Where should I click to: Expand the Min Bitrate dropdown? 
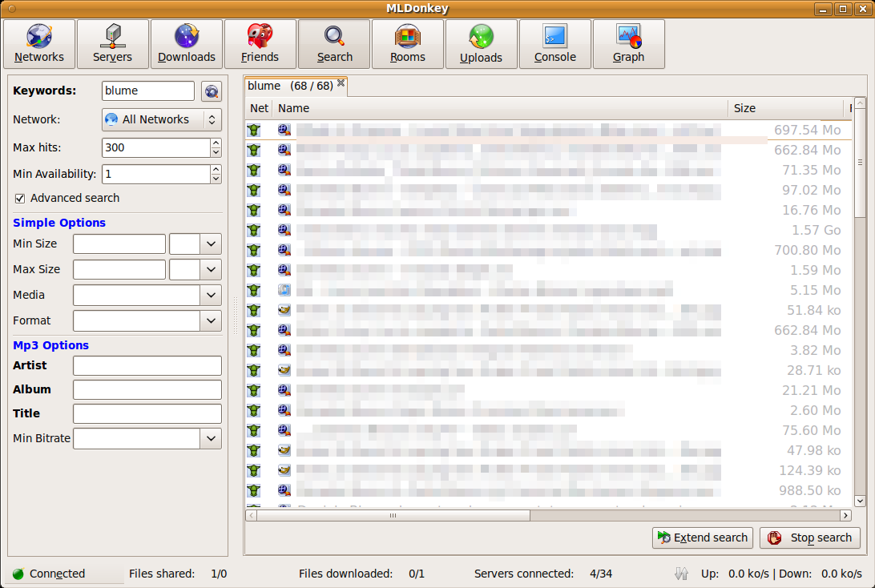[x=211, y=438]
